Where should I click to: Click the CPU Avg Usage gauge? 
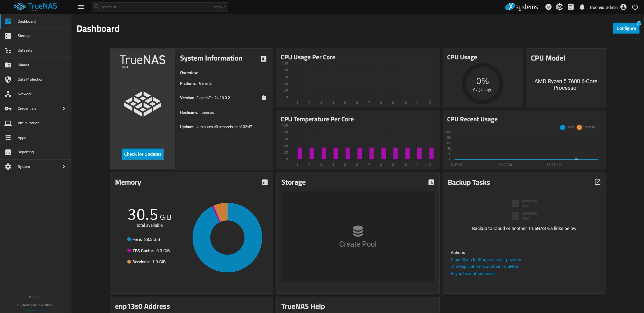[482, 83]
